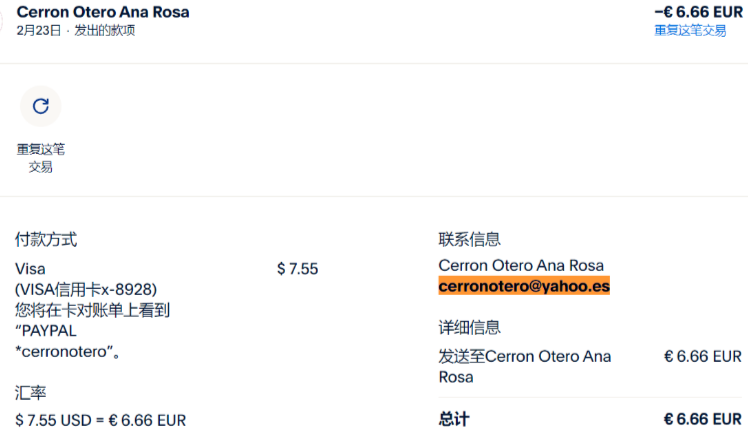Click the $ 7.55 charged amount
748x433 pixels.
point(297,269)
